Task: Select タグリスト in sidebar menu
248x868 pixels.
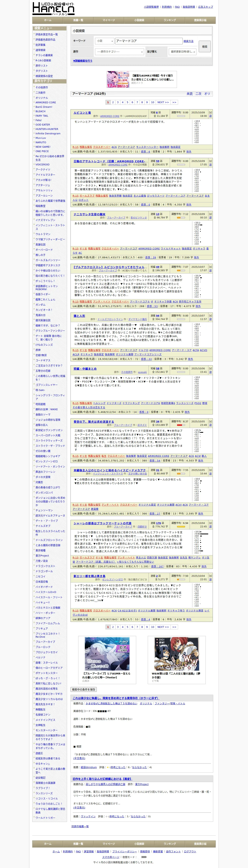Action: 42,71
